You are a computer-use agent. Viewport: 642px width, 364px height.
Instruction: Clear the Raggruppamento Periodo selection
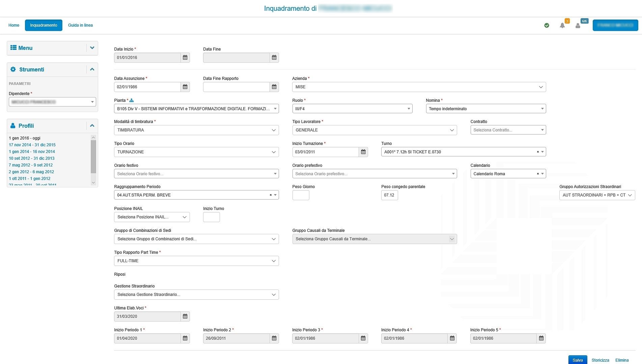click(x=271, y=195)
